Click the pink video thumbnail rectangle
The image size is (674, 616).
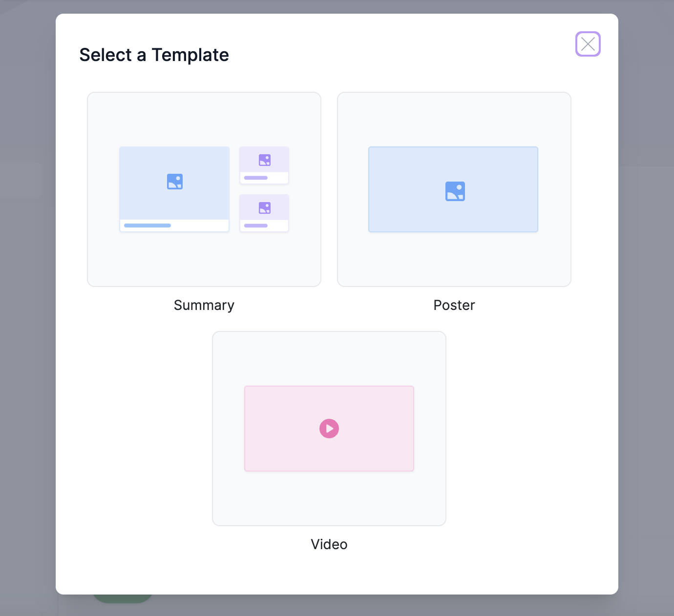pos(329,428)
